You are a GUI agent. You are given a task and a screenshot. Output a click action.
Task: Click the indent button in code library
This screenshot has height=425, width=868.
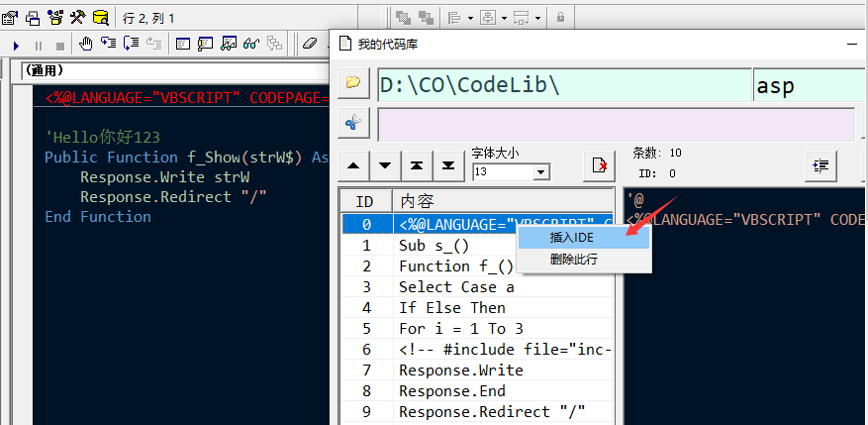(x=820, y=165)
